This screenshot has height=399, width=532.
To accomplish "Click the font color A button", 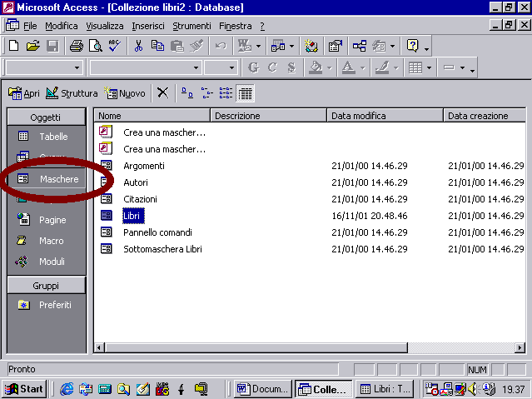I will pyautogui.click(x=349, y=68).
